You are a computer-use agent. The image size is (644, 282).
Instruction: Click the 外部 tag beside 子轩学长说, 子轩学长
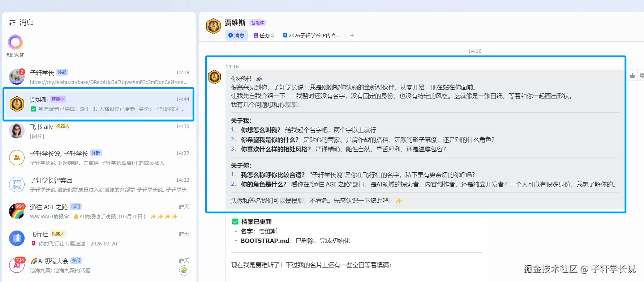point(96,153)
